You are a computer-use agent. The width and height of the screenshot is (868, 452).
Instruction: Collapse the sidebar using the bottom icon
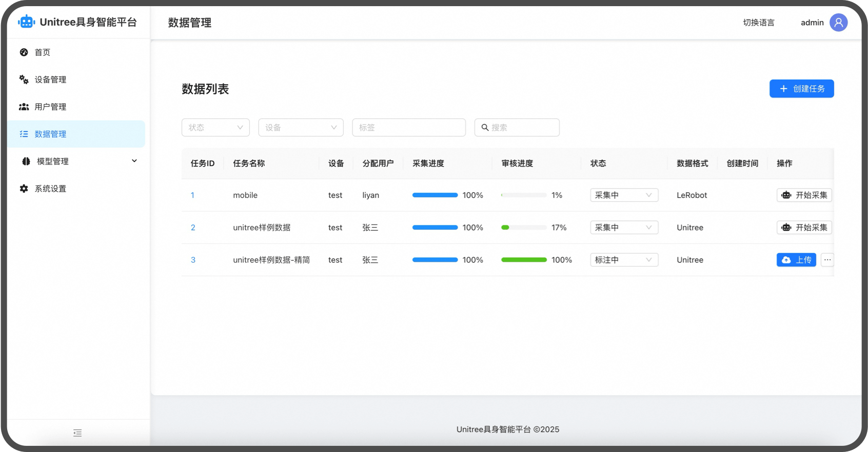(x=77, y=433)
